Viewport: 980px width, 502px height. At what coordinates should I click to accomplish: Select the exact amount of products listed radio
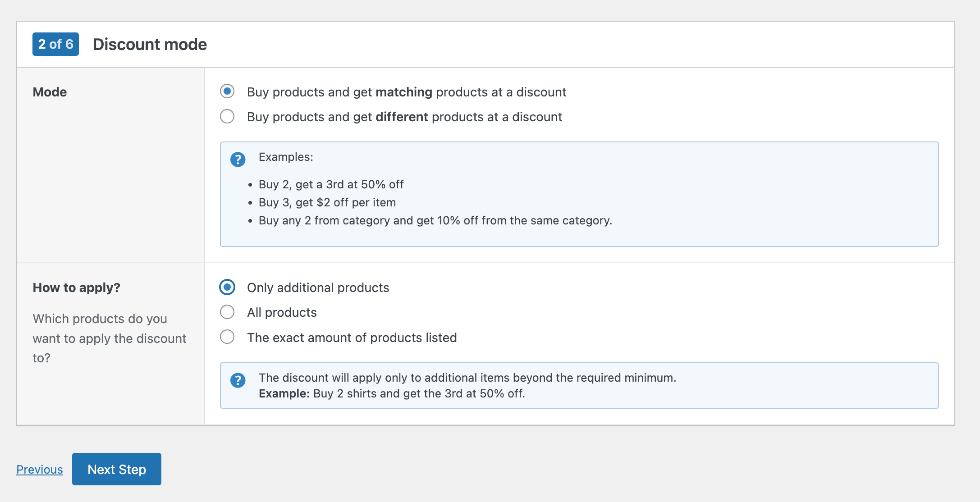point(227,337)
